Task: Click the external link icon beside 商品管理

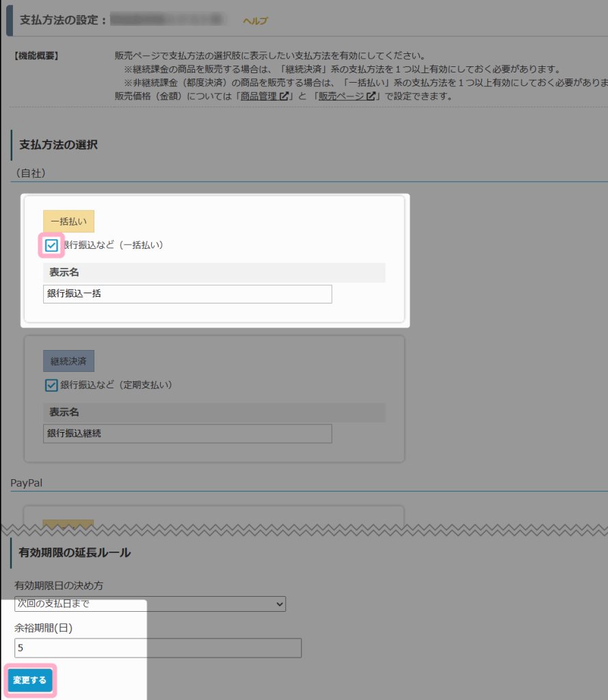Action: click(284, 96)
